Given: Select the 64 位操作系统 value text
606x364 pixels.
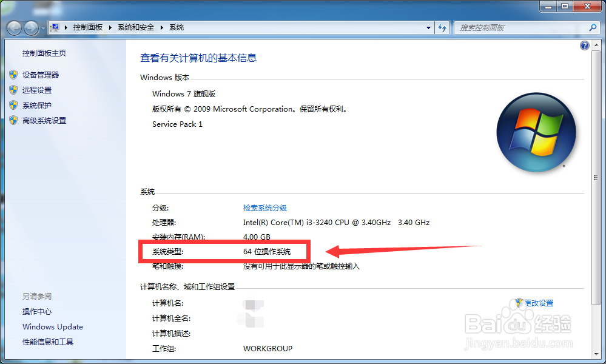Looking at the screenshot, I should coord(267,252).
